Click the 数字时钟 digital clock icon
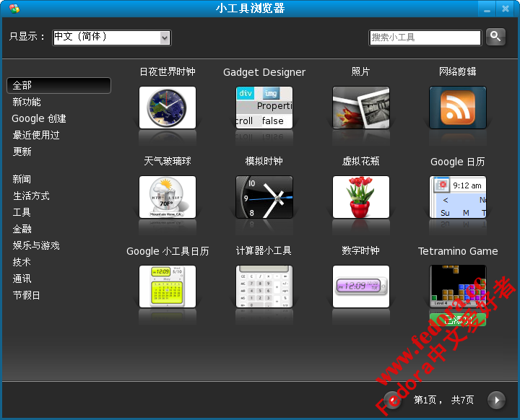 point(361,286)
